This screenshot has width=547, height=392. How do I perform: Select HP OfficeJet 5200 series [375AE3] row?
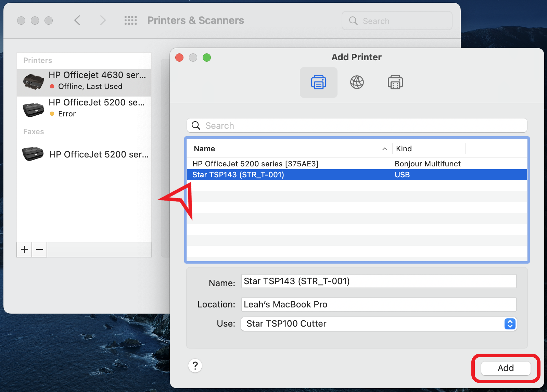357,164
